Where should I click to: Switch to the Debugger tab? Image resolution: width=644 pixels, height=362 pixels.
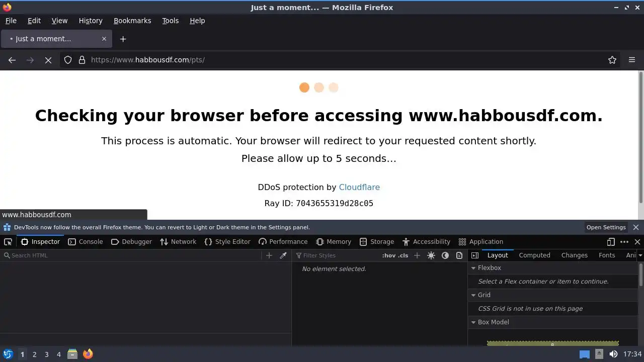pos(131,242)
